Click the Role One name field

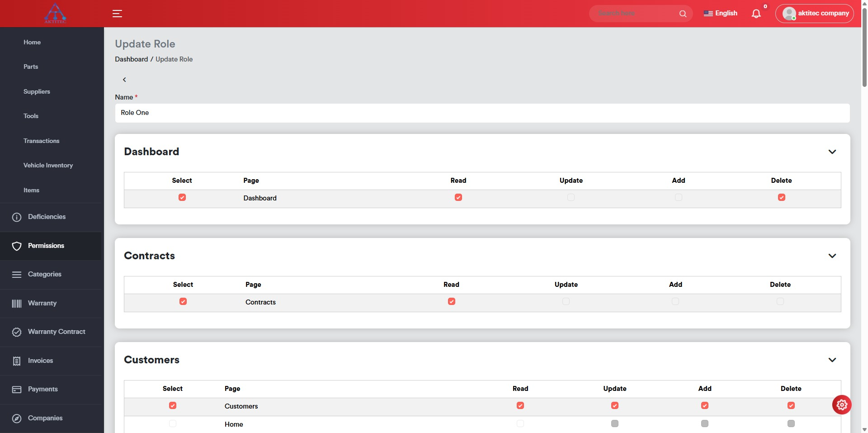click(x=482, y=113)
